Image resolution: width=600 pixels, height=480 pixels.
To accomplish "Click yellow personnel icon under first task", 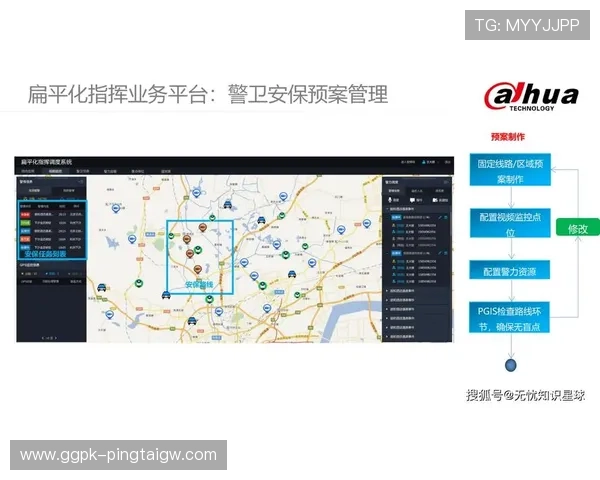I will pos(394,225).
